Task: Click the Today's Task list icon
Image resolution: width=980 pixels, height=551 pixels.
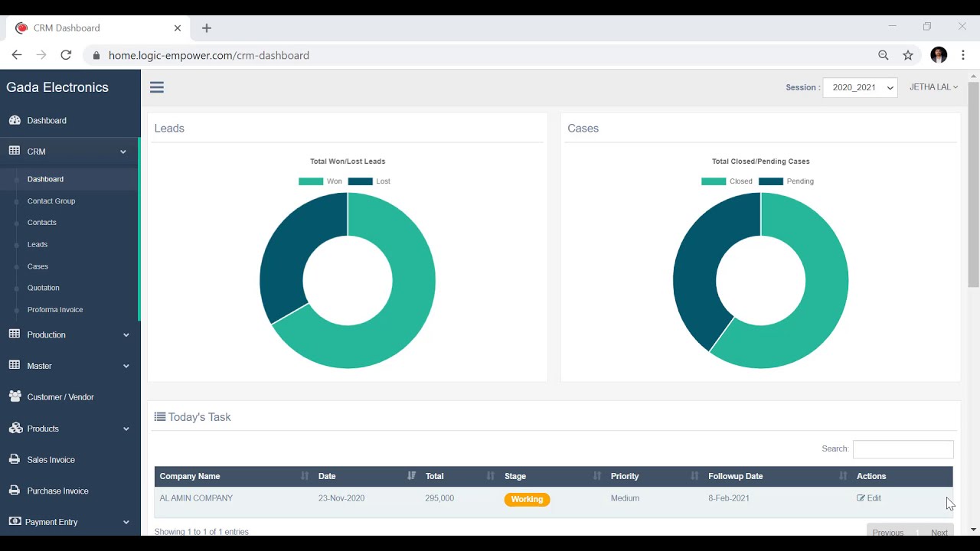Action: (x=160, y=417)
